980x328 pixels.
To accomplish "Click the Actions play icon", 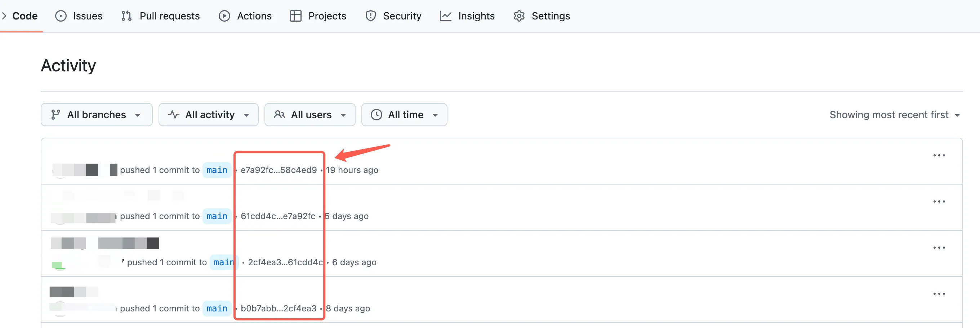I will point(224,16).
